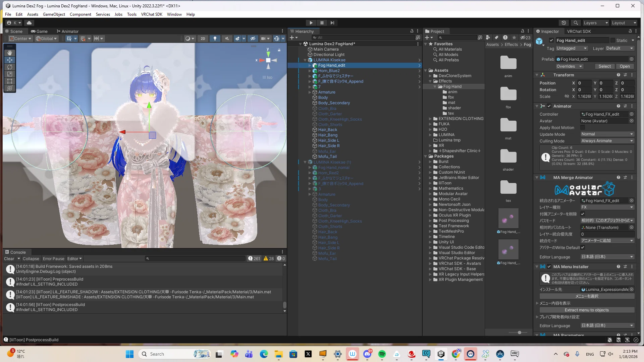Switch to the Animator tab
Screen dimensions: 644x362
(x=67, y=31)
